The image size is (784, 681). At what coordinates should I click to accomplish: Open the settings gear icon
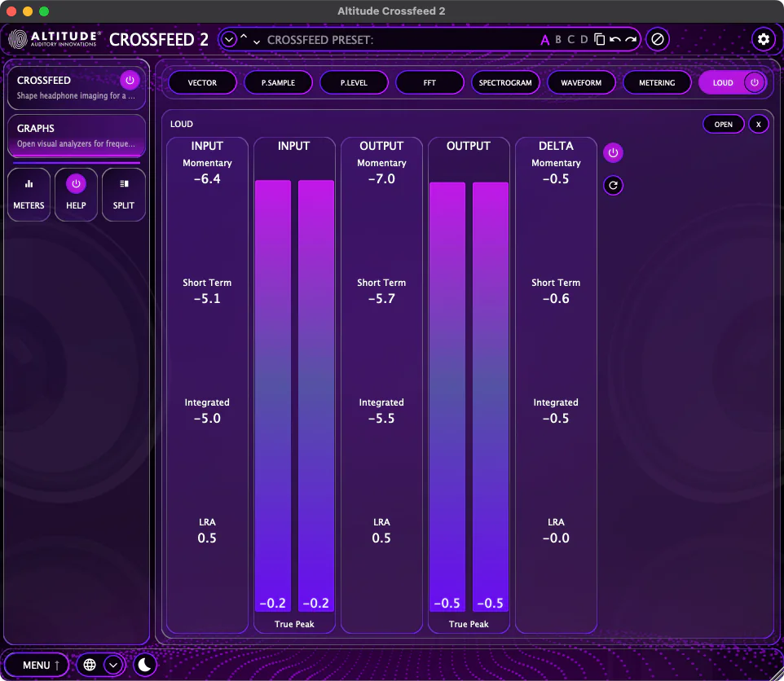coord(763,39)
